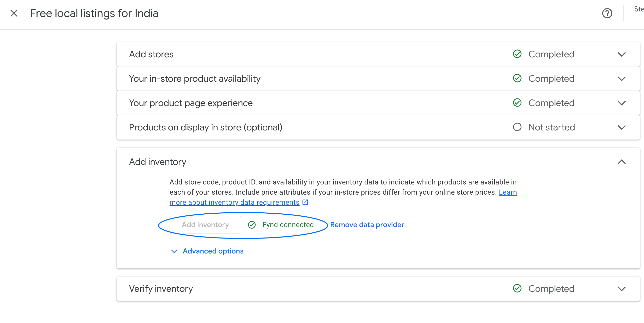Click the Verify inventory completed checkmark icon
Screen dimensions: 644x323
[x=517, y=288]
